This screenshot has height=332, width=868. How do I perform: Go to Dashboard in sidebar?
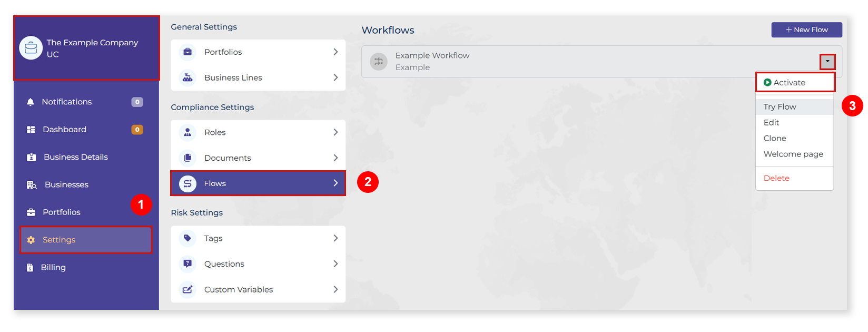point(86,130)
